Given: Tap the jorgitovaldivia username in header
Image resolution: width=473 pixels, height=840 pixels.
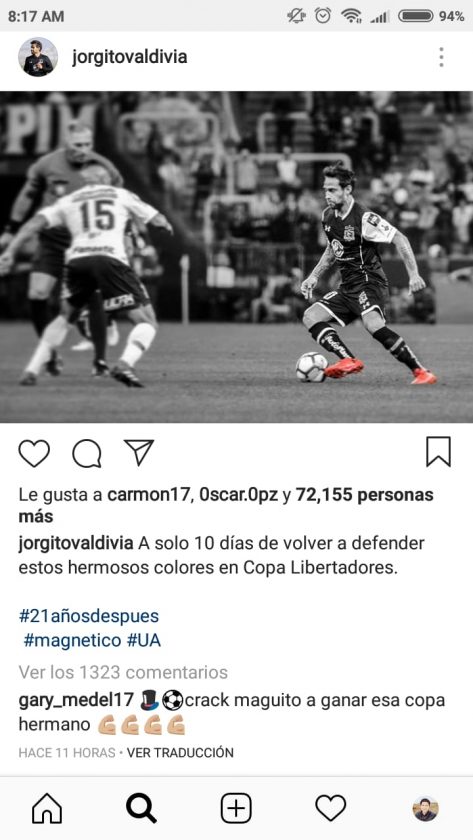Looking at the screenshot, I should pyautogui.click(x=130, y=57).
